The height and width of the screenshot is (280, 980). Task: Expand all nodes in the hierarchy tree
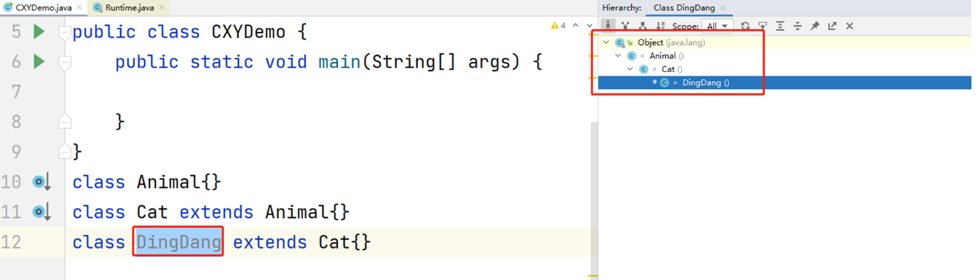780,26
